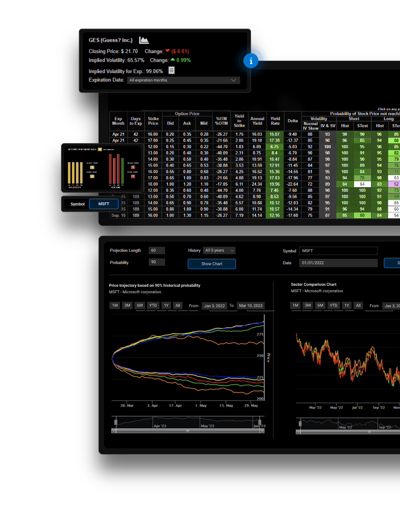Select YTD range on Price trajectory chart
400x532 pixels.
(152, 305)
